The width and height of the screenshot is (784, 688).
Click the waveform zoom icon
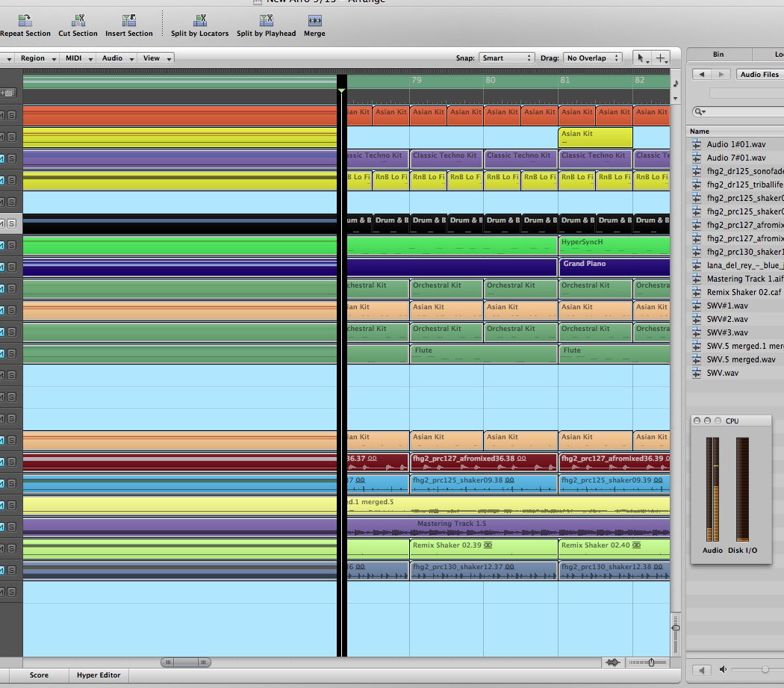coord(613,663)
